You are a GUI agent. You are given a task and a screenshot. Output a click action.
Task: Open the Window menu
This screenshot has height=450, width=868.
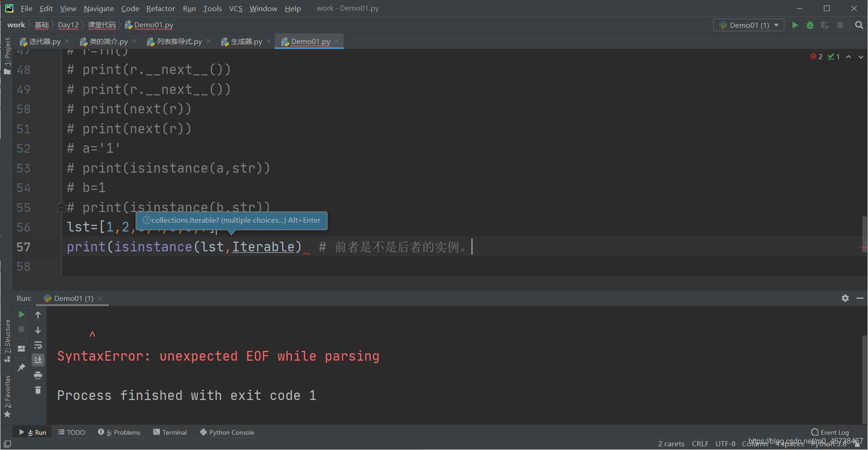click(263, 8)
